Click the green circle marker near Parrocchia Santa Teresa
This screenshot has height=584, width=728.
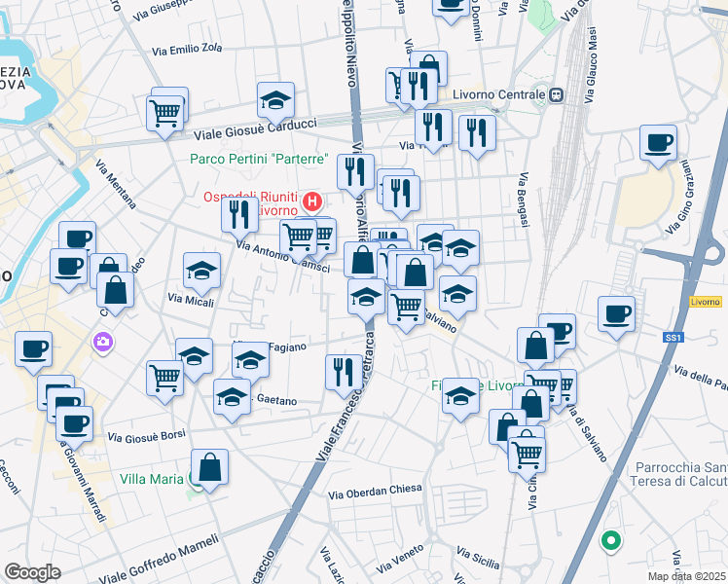[x=611, y=541]
